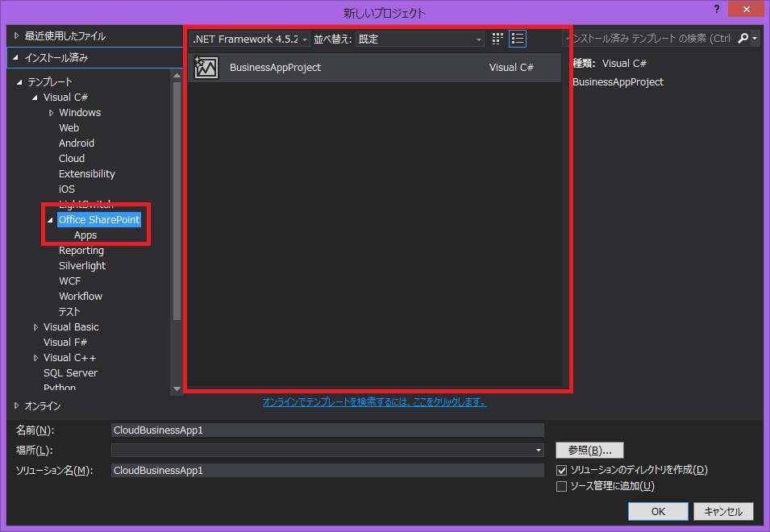Click the installed templates search box
Viewport: 770px width, 532px height.
click(x=649, y=38)
